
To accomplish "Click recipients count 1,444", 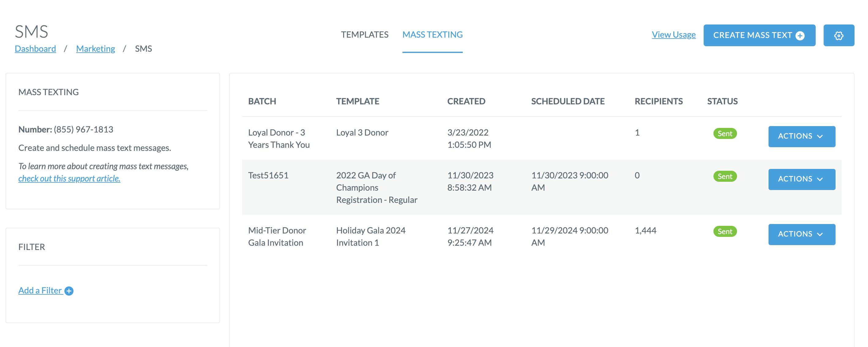I will pyautogui.click(x=645, y=231).
